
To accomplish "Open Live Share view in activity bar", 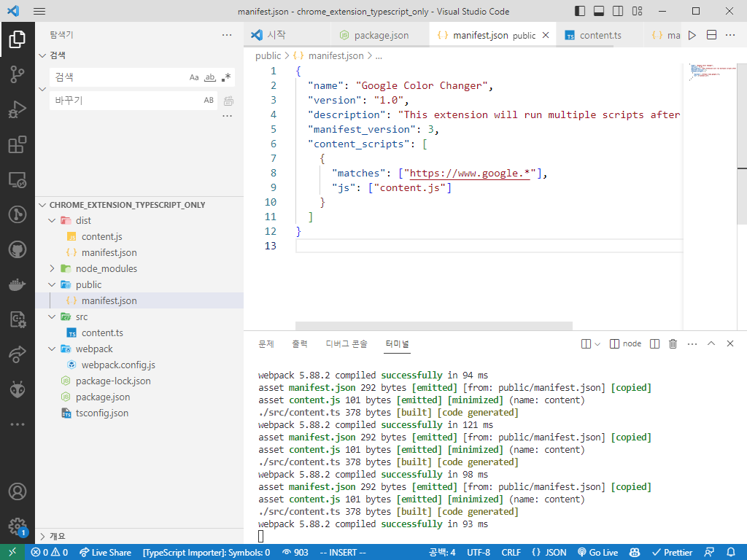I will click(x=18, y=354).
